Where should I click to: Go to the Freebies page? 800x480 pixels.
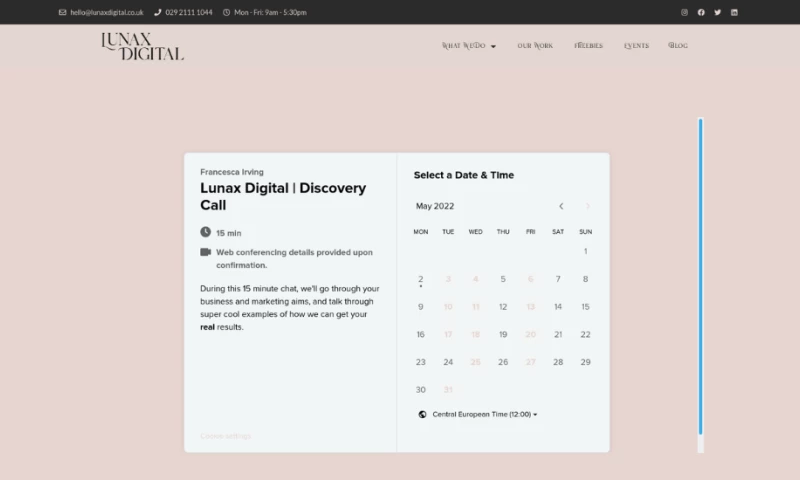pos(588,45)
